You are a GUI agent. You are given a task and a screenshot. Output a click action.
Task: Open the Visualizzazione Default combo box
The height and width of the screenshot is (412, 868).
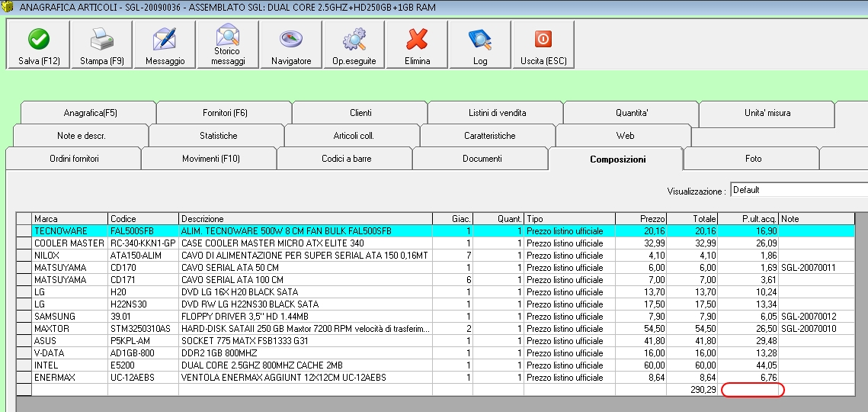coord(798,190)
